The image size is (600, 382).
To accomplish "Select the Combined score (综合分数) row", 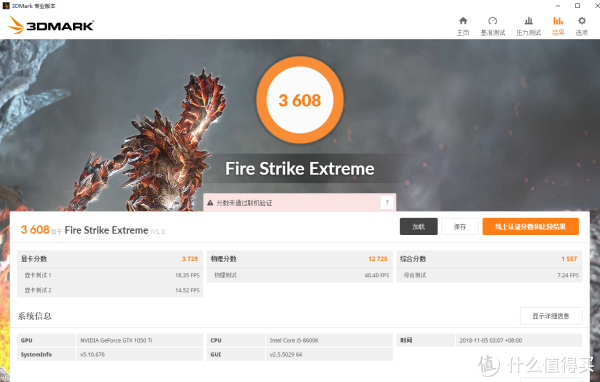I will click(x=489, y=259).
